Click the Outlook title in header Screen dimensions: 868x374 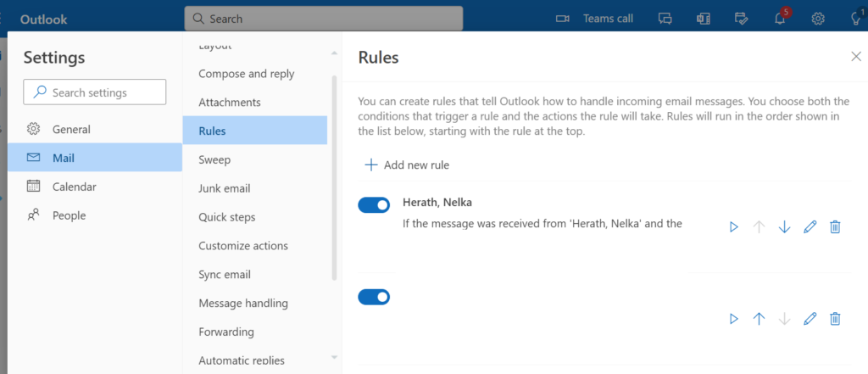click(44, 20)
